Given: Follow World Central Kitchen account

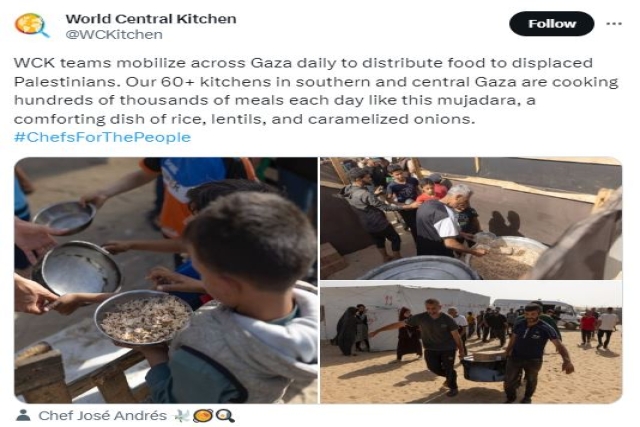Looking at the screenshot, I should coord(551,24).
